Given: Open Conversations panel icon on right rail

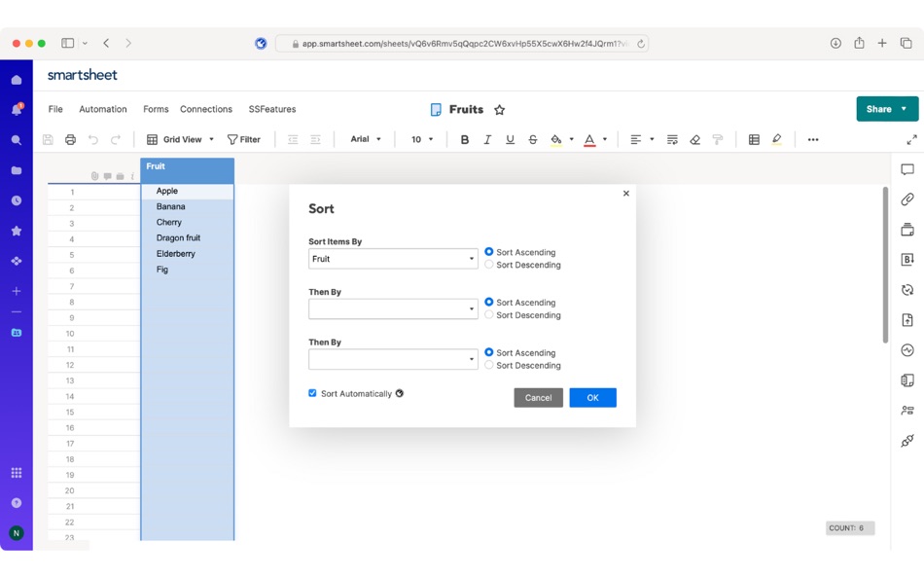Looking at the screenshot, I should pyautogui.click(x=907, y=170).
